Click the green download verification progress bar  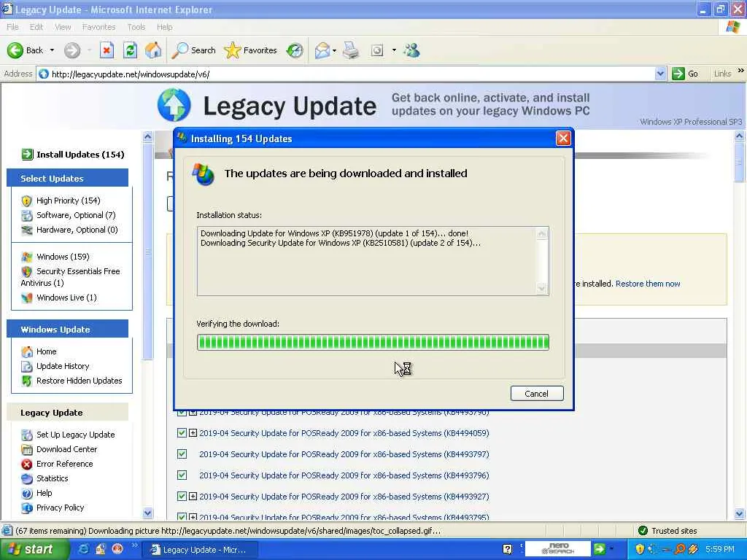[373, 343]
